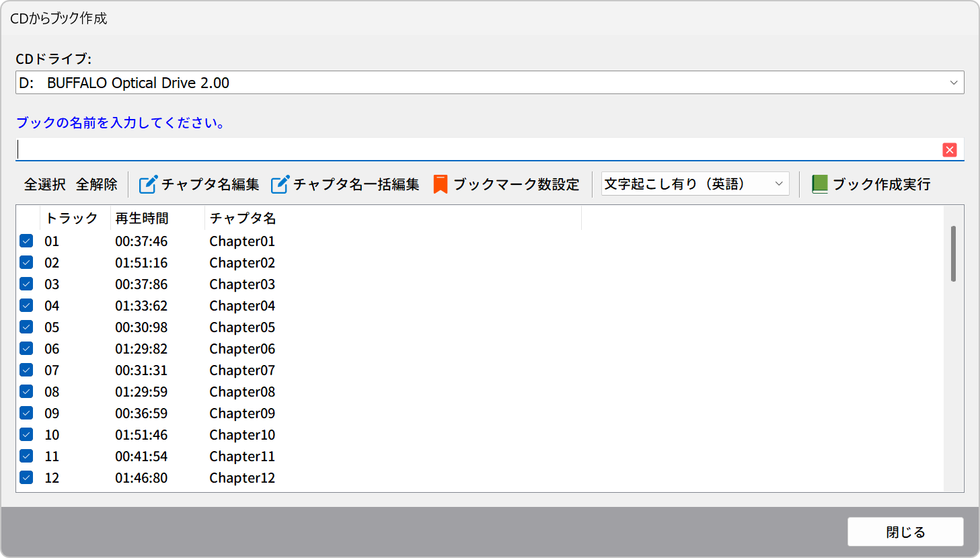The height and width of the screenshot is (558, 980).
Task: Click the チャプタ名編集 pencil icon
Action: [x=148, y=184]
